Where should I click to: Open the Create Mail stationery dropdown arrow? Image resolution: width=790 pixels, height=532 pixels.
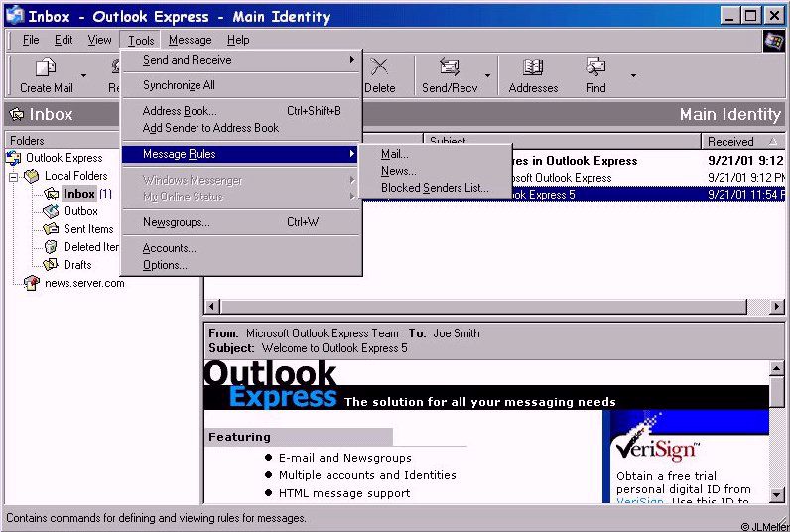(x=83, y=75)
